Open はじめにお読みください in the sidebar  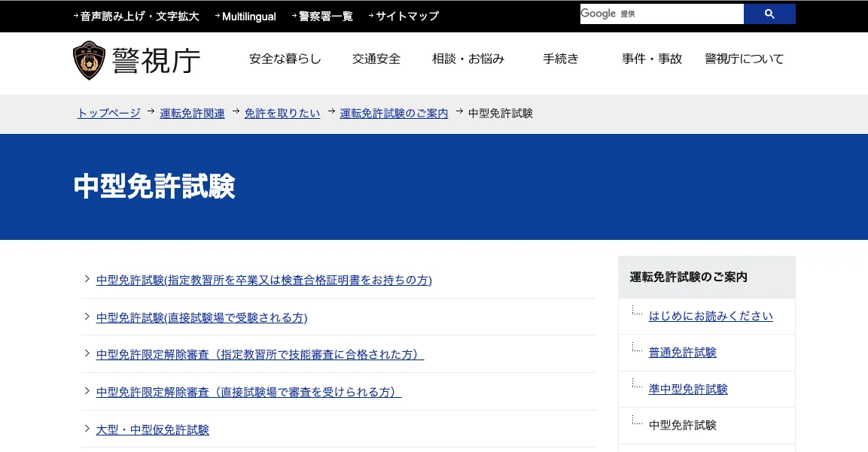(711, 316)
